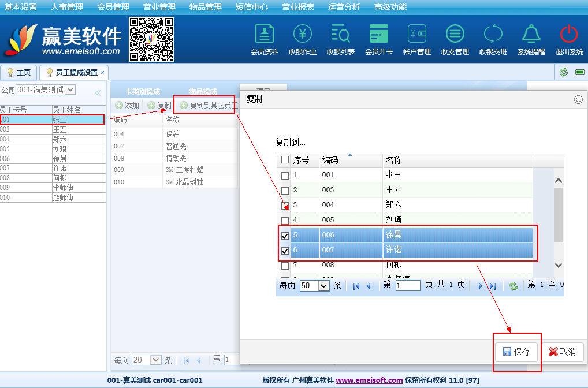The width and height of the screenshot is (588, 388).
Task: Click the 保存 save button
Action: 516,352
